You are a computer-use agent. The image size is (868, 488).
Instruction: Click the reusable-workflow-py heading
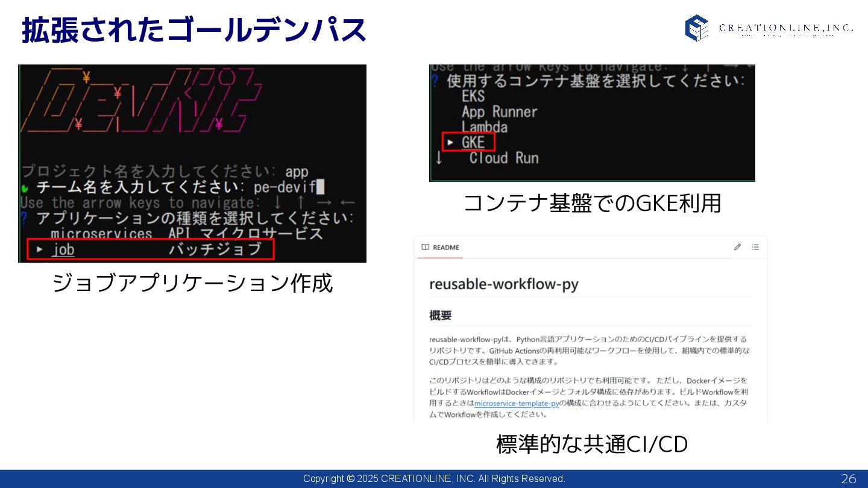(x=504, y=284)
